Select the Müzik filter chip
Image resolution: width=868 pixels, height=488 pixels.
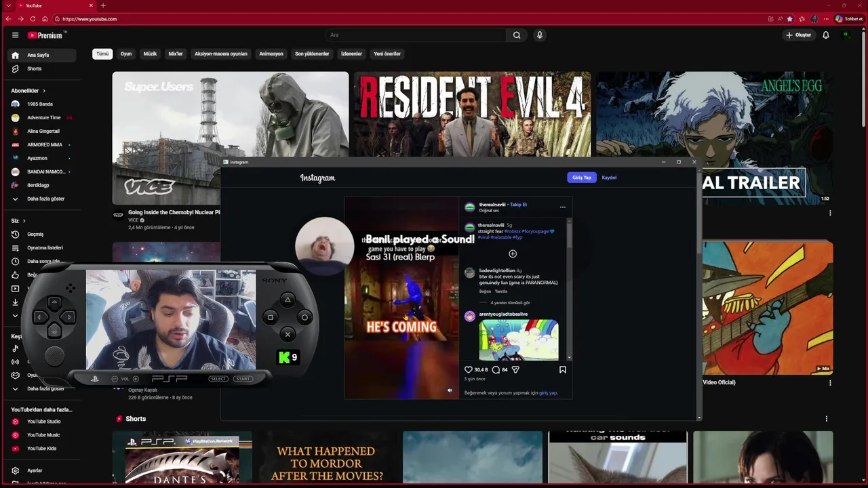pyautogui.click(x=150, y=54)
